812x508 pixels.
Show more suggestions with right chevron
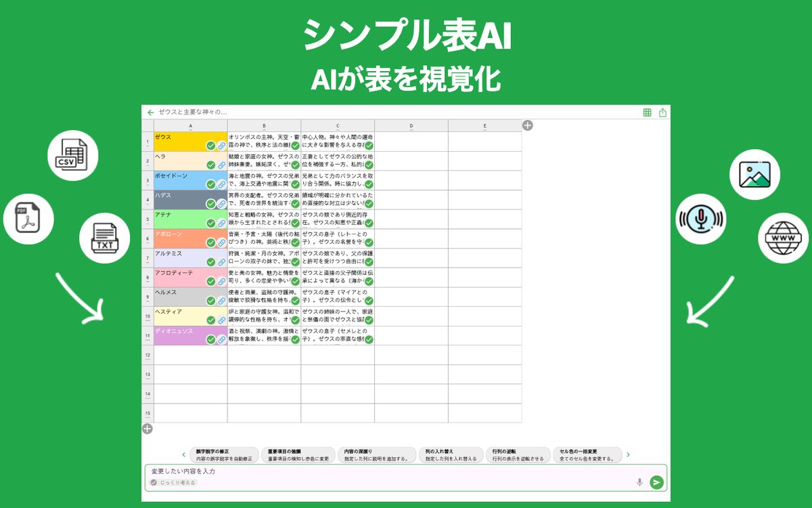pyautogui.click(x=628, y=454)
